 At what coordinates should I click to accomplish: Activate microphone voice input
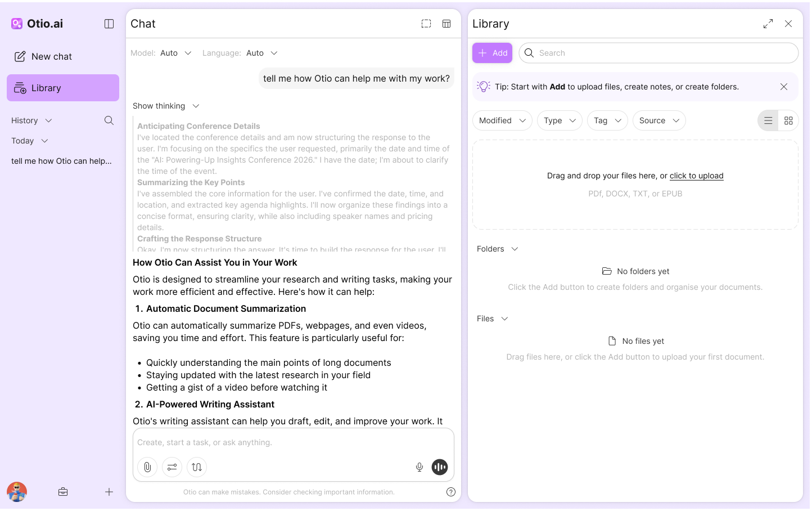click(x=419, y=467)
